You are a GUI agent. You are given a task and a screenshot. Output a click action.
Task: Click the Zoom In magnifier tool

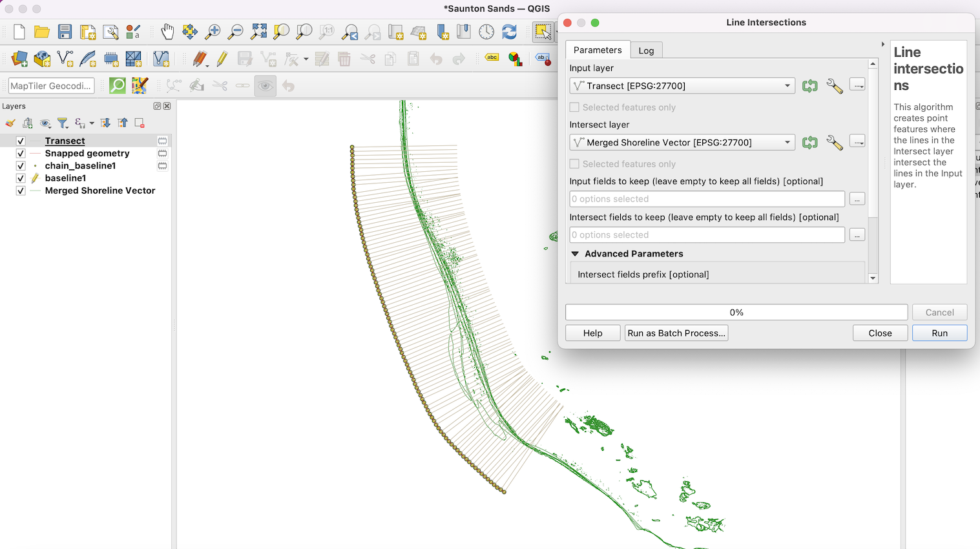pyautogui.click(x=213, y=32)
